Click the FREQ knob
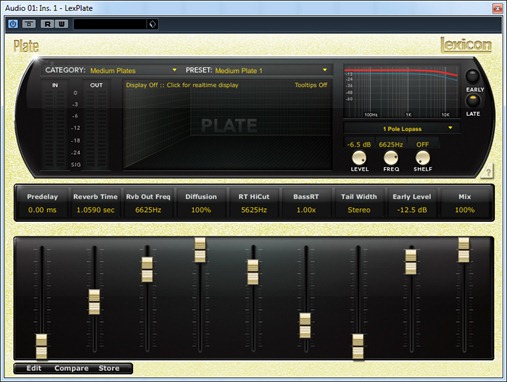Screen dimensions: 507x382 pos(391,158)
